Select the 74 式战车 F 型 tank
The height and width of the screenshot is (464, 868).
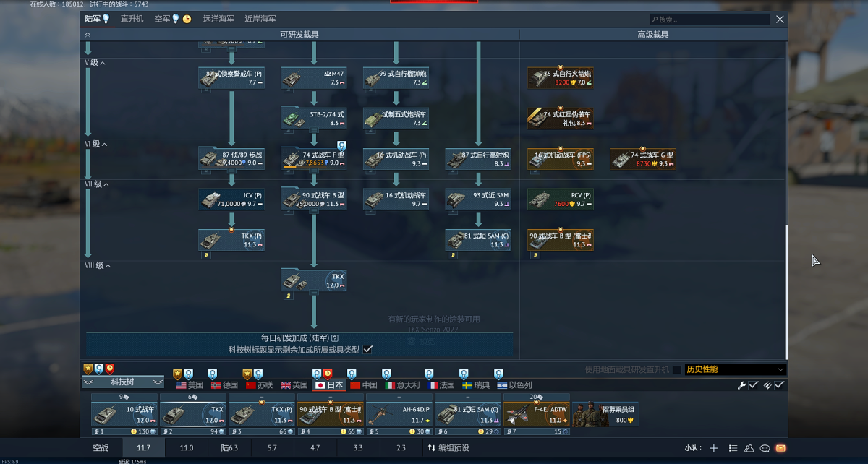pyautogui.click(x=313, y=158)
